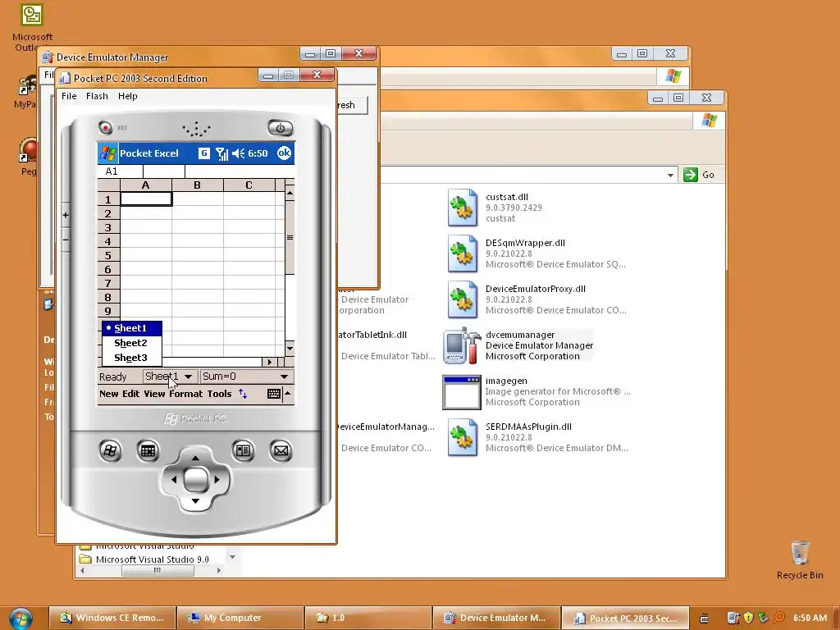The height and width of the screenshot is (630, 840).
Task: Select Sheet3 in the sheet popup
Action: pos(132,358)
